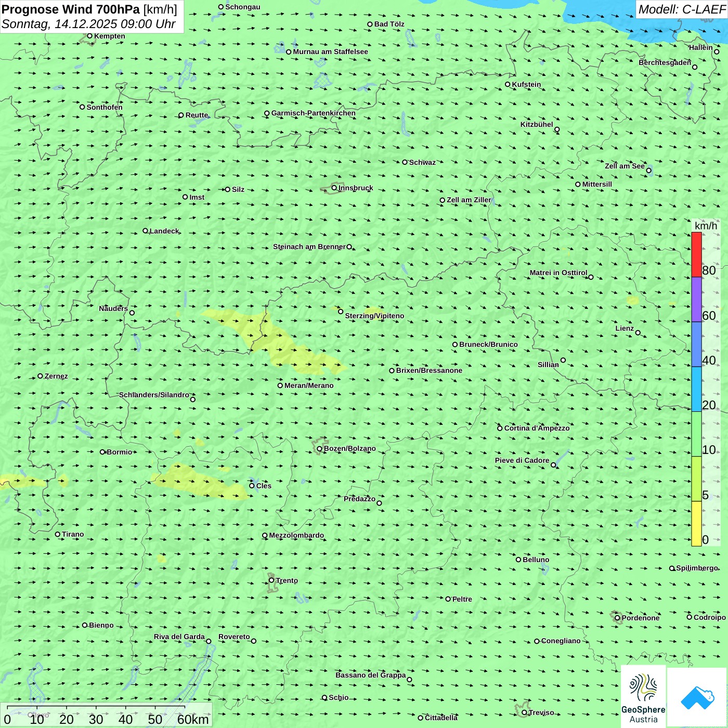The height and width of the screenshot is (728, 728).
Task: Click the "Prognose Wind 700hPa" title
Action: coord(71,9)
